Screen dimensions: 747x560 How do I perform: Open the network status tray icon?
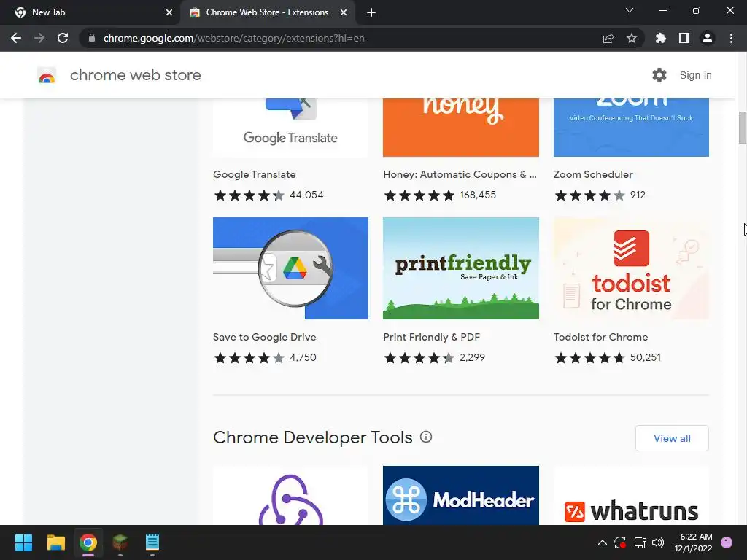640,542
